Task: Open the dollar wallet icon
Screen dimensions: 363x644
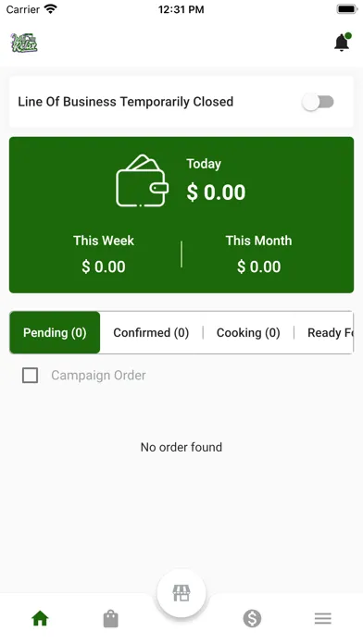Action: pyautogui.click(x=252, y=618)
